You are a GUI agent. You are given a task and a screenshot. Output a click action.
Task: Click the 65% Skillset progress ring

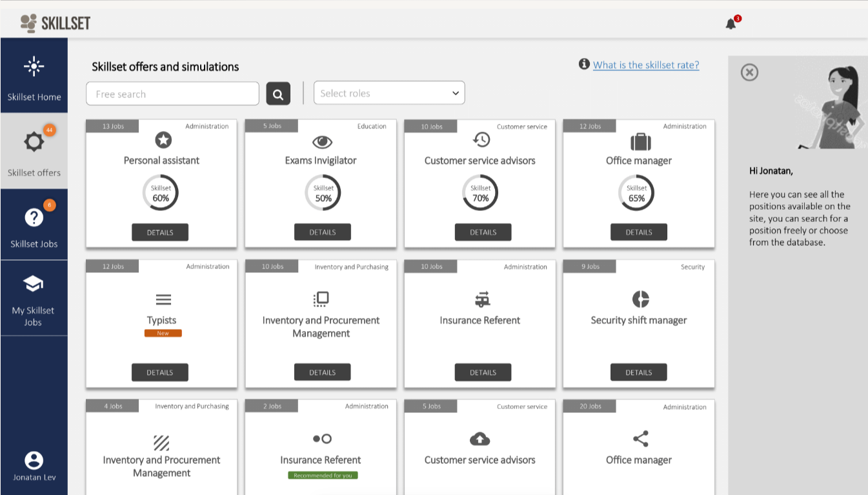636,193
